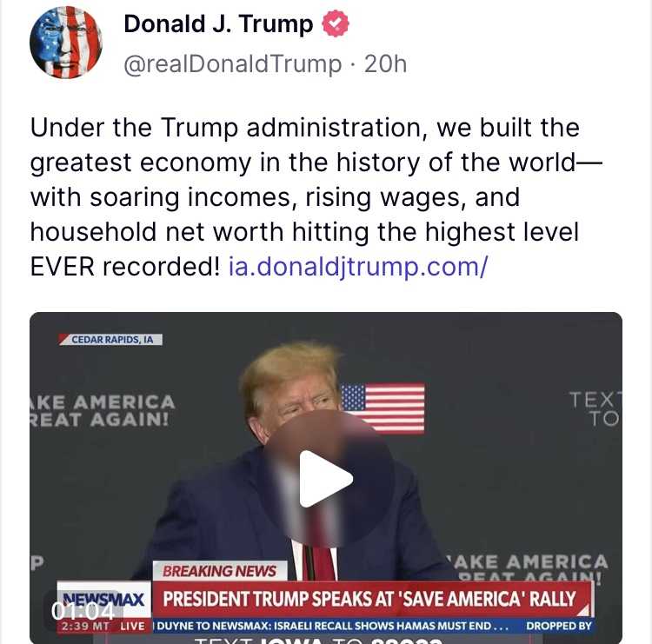Image resolution: width=652 pixels, height=644 pixels.
Task: Click the @realDonaldTrump handle
Action: click(232, 64)
